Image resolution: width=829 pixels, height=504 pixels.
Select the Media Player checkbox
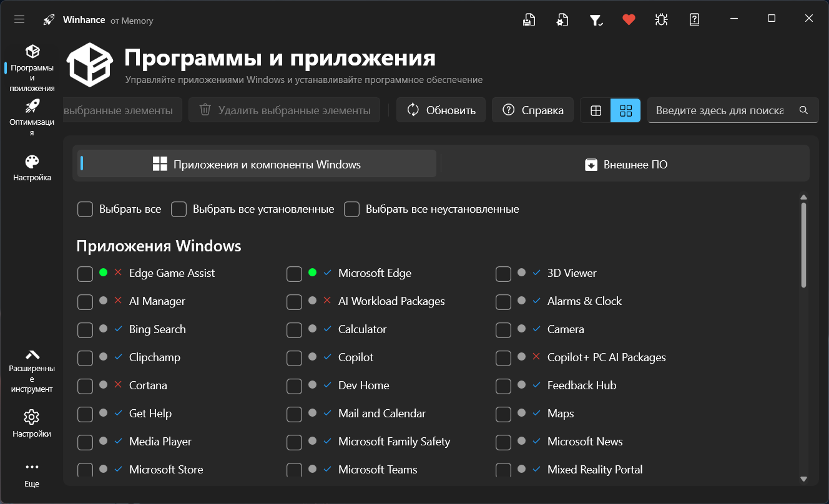(86, 442)
